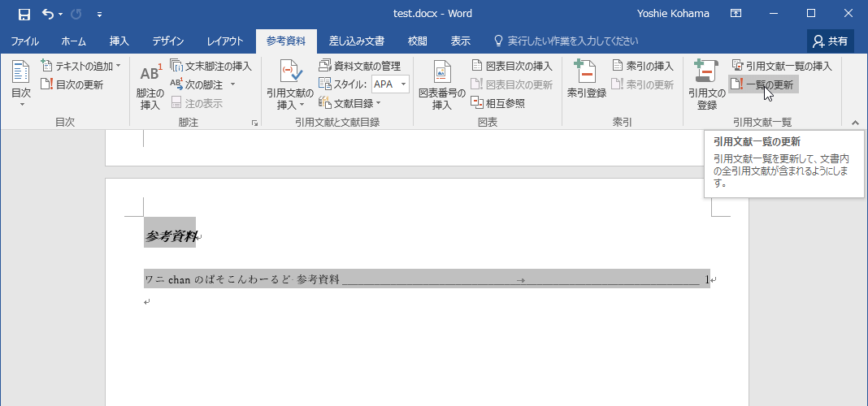
Task: Click the 索引登録 mark entry icon
Action: (587, 80)
